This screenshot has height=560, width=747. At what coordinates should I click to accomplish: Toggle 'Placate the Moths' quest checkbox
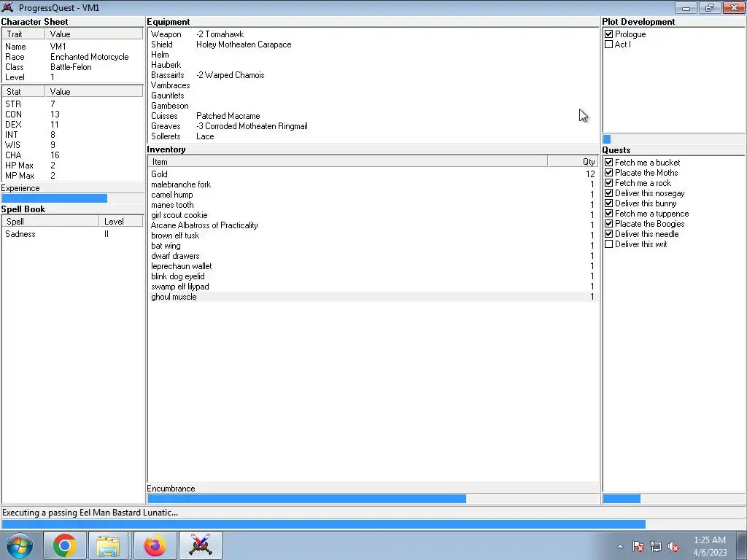point(609,172)
